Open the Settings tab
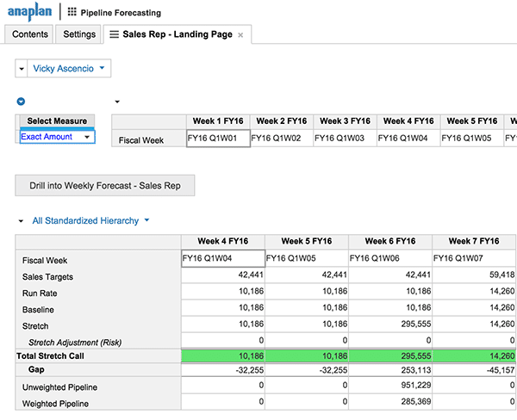 [78, 34]
